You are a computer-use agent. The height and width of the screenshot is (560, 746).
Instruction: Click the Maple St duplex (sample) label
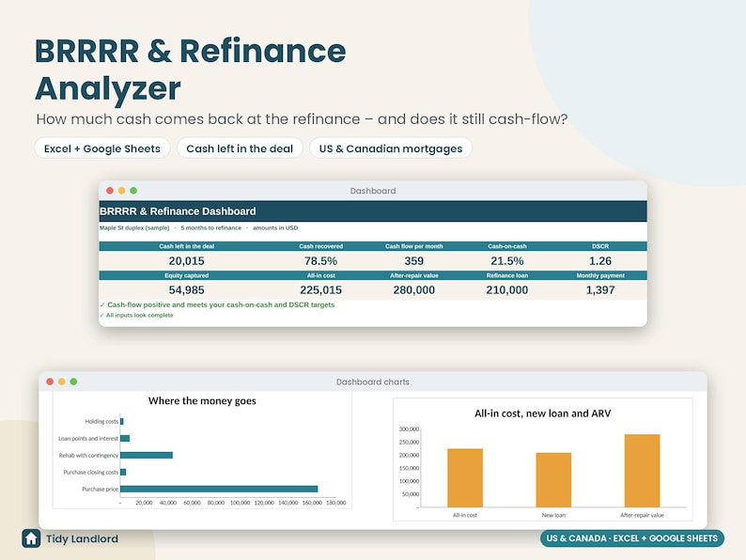click(134, 228)
